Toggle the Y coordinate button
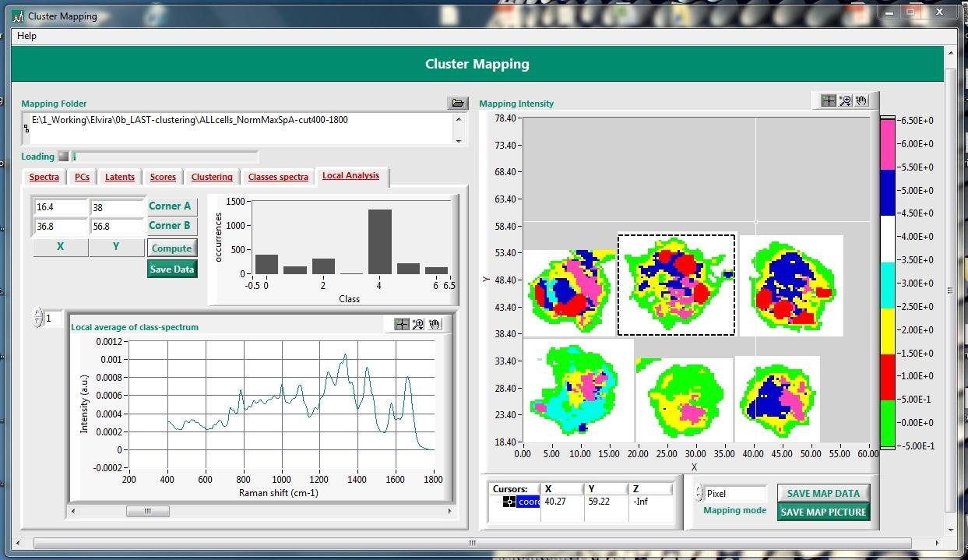The image size is (968, 560). click(x=116, y=246)
